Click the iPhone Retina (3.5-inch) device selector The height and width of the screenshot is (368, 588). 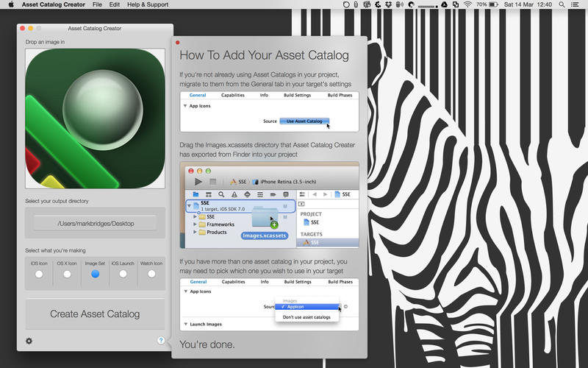point(284,182)
